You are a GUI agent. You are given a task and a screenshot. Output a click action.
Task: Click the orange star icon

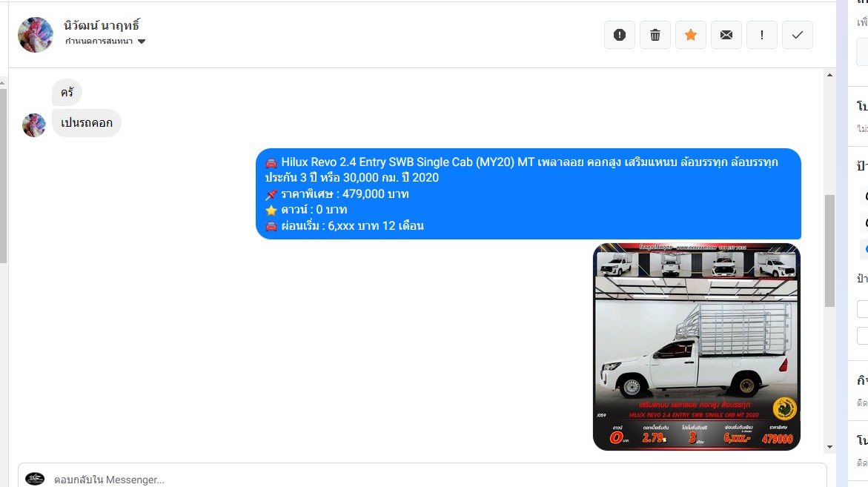[690, 35]
